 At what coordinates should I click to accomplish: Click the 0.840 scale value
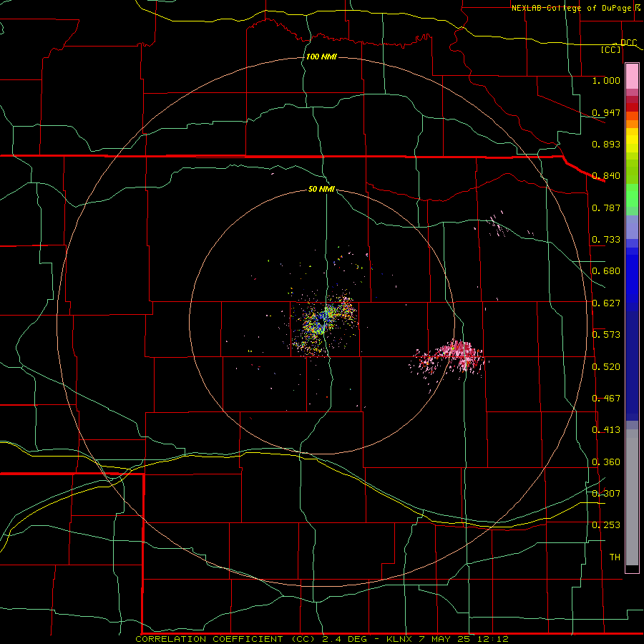[606, 176]
